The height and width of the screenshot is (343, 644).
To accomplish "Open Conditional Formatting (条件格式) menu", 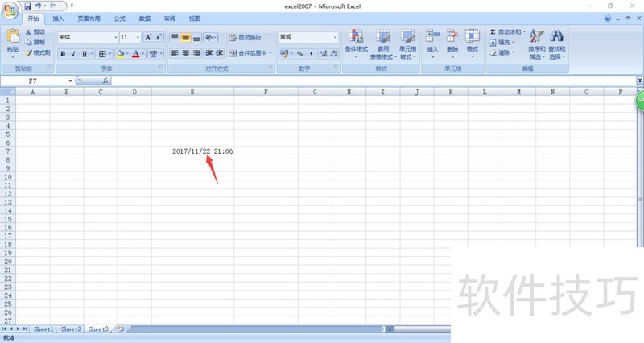I will (356, 44).
